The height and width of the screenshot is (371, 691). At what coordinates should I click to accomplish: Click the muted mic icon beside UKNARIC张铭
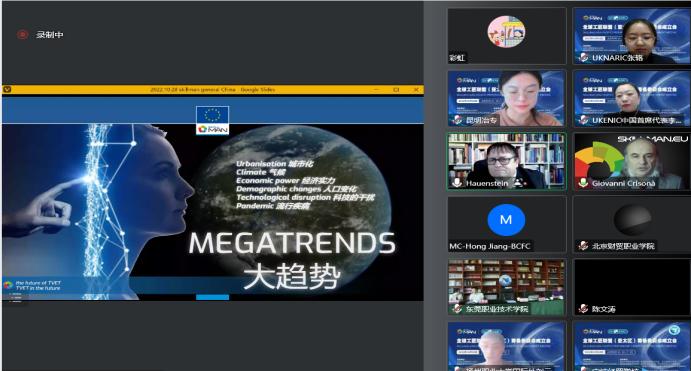coord(583,57)
